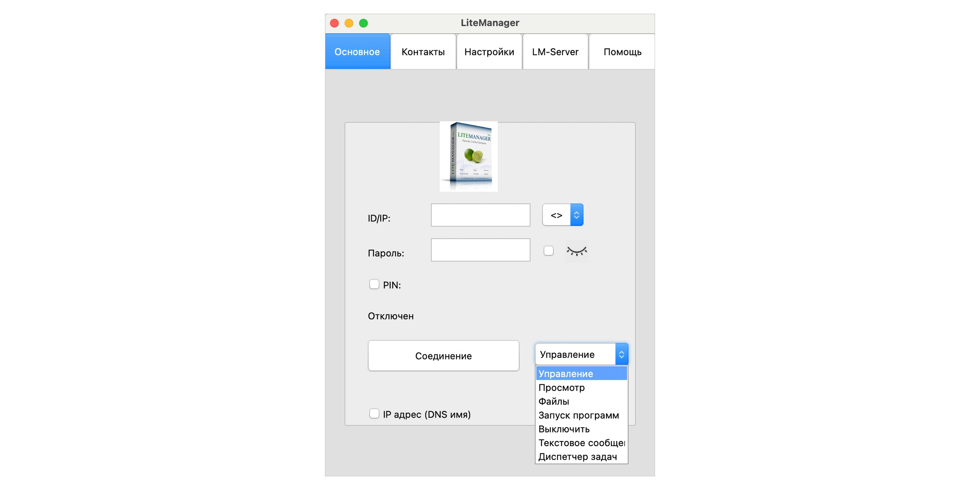Open the <> connection type dropdown

tap(563, 215)
